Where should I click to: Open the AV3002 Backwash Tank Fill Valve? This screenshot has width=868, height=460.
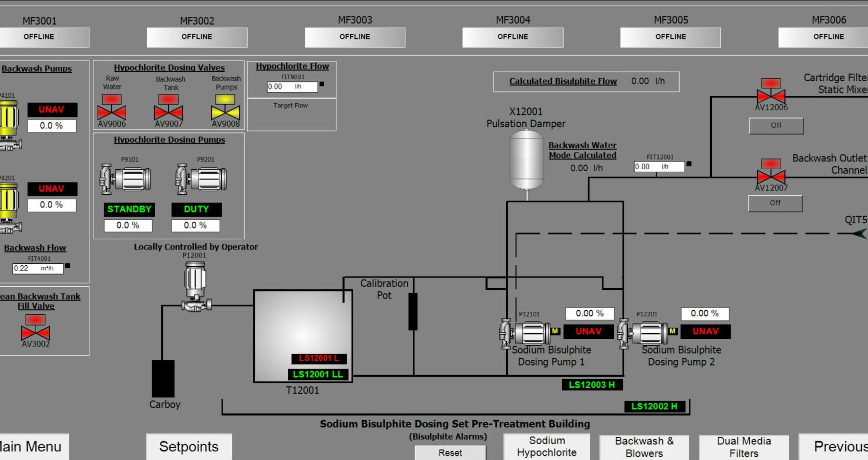35,332
